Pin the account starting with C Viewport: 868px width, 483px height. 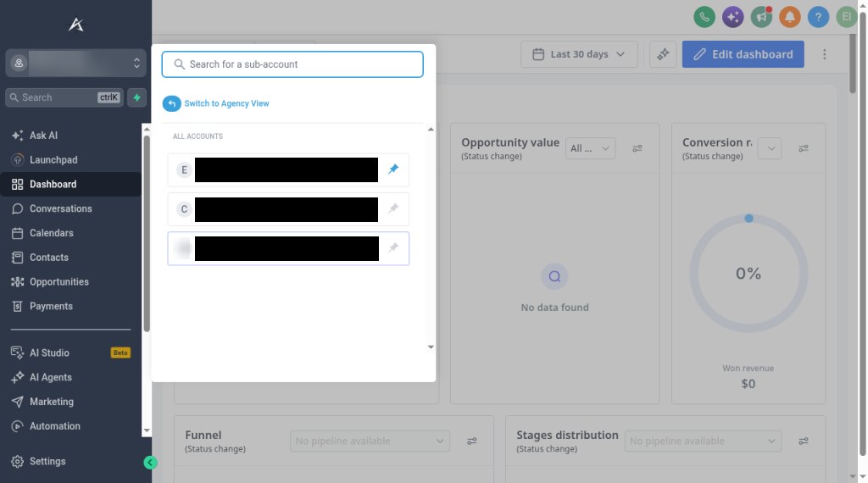tap(393, 208)
